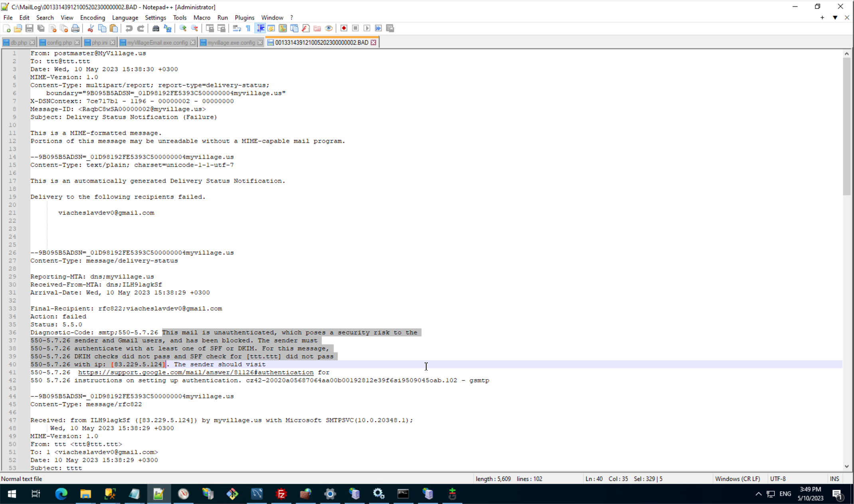Start macro recording with the red record icon

tap(344, 28)
